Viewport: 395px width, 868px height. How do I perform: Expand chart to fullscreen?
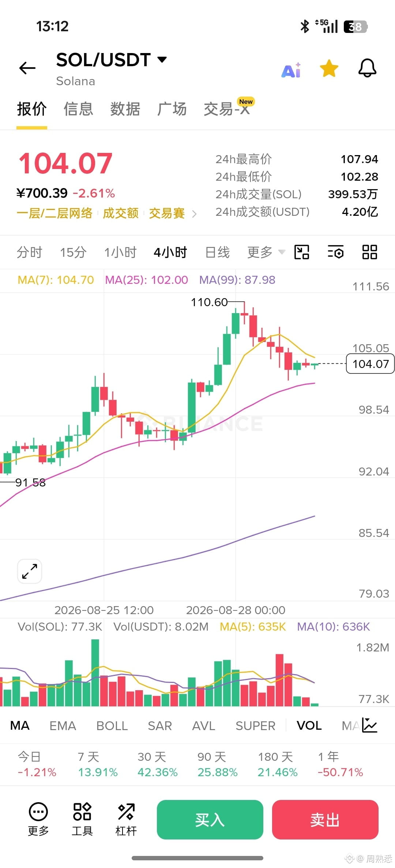(30, 571)
